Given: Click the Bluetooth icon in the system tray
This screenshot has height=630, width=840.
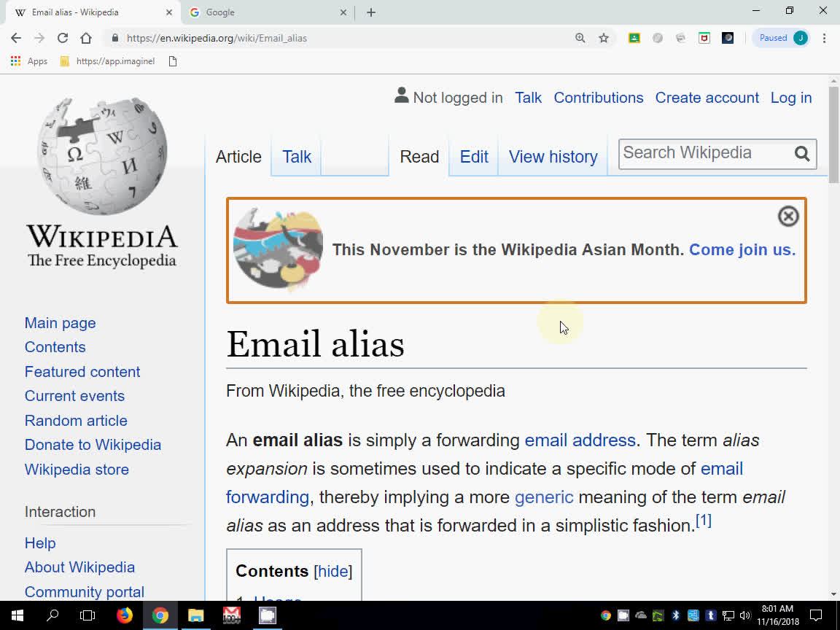Looking at the screenshot, I should click(675, 615).
